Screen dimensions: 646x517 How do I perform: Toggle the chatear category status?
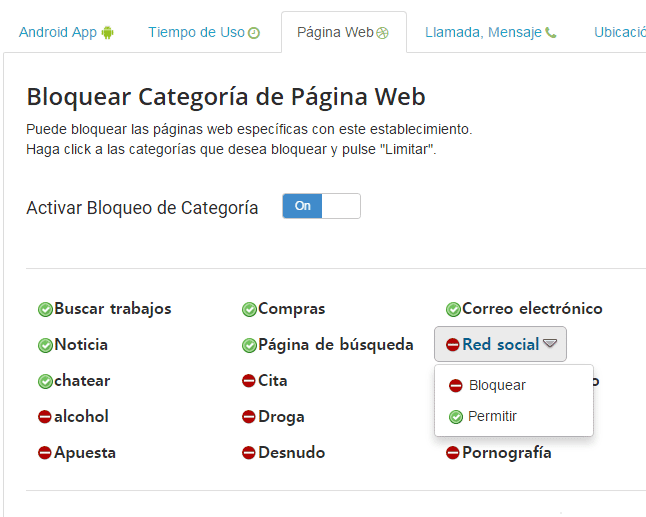coord(74,381)
